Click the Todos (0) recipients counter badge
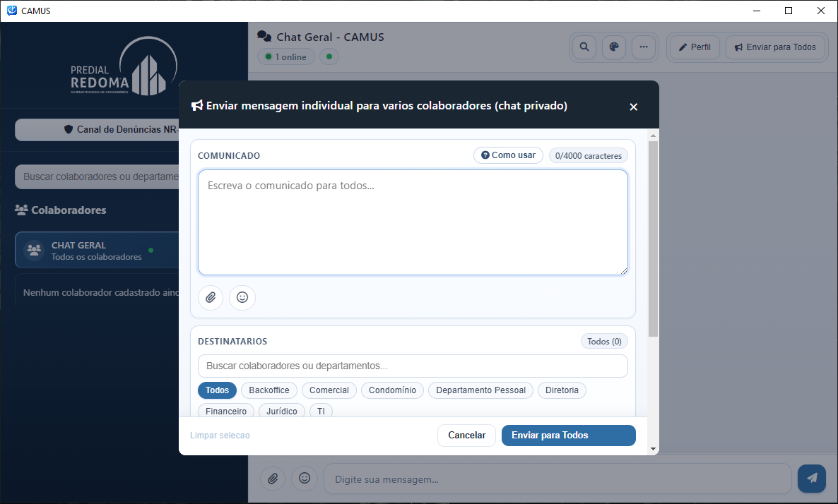 point(604,341)
